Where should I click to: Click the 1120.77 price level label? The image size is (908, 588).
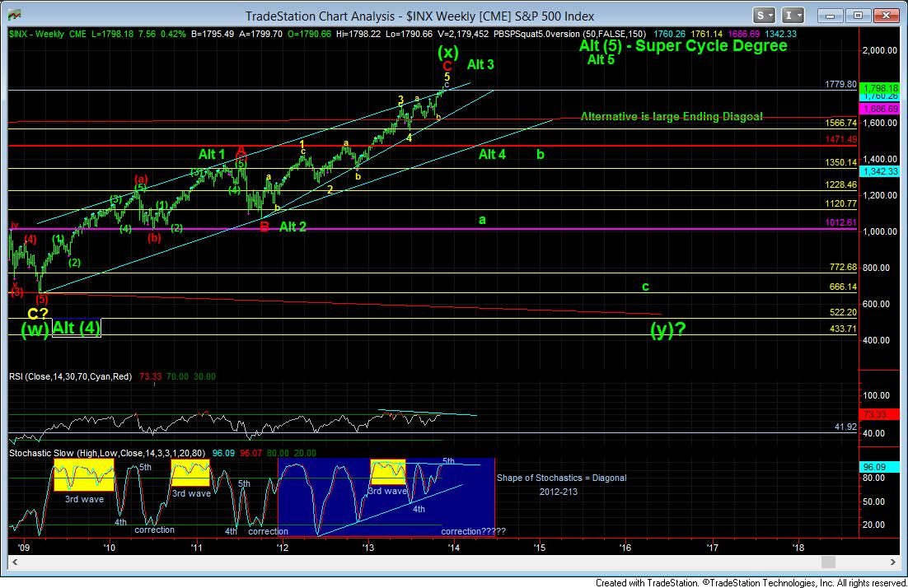840,203
